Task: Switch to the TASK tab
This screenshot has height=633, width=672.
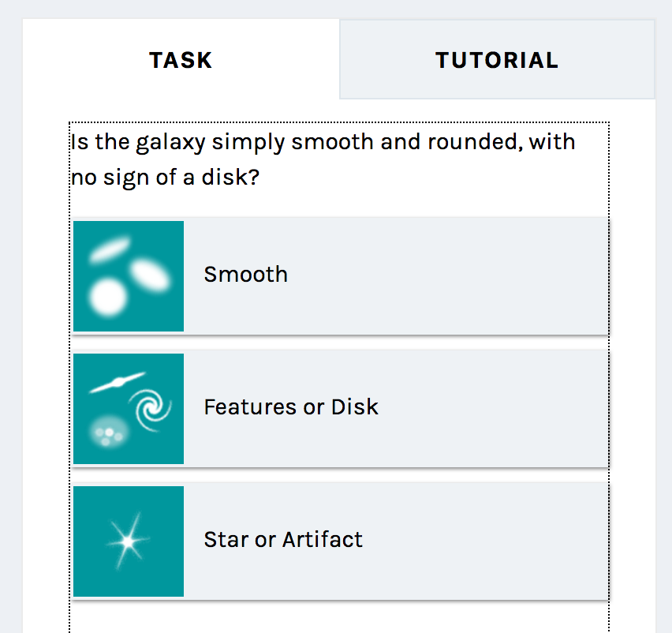Action: click(180, 60)
